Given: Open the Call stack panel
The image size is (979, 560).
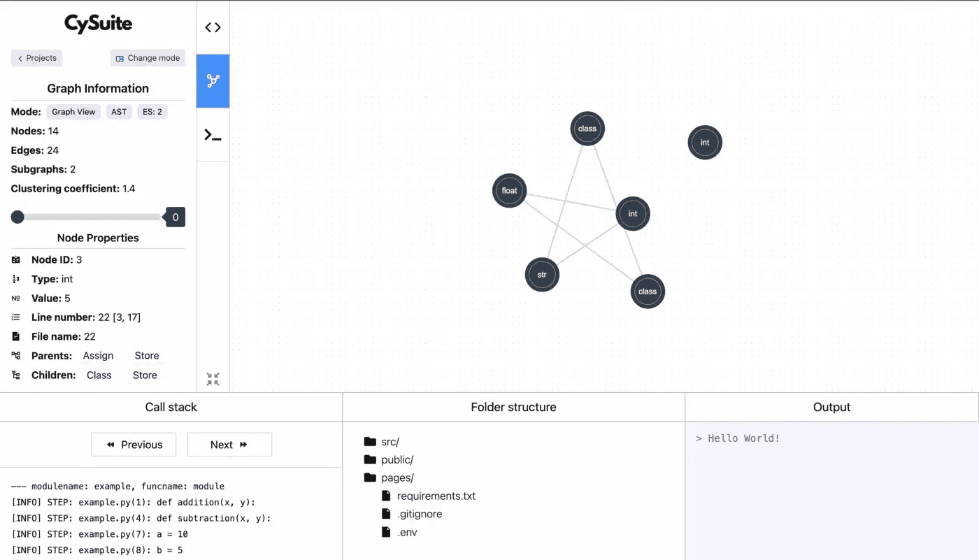Looking at the screenshot, I should (x=171, y=406).
